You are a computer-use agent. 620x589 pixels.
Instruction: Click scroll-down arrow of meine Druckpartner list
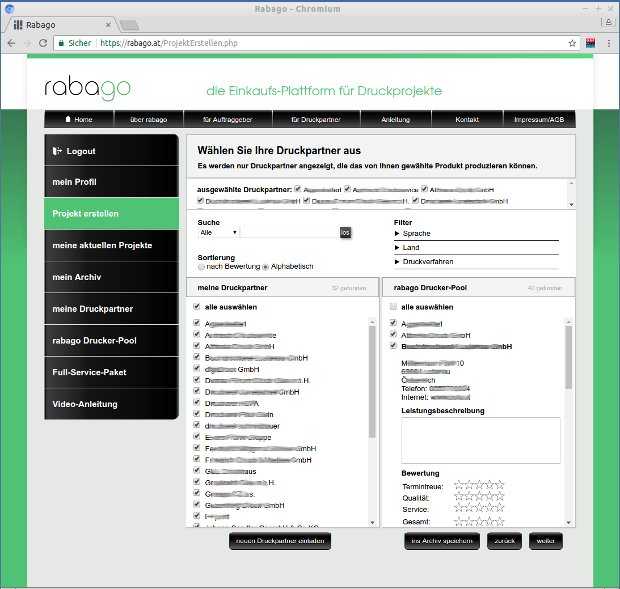coord(372,523)
